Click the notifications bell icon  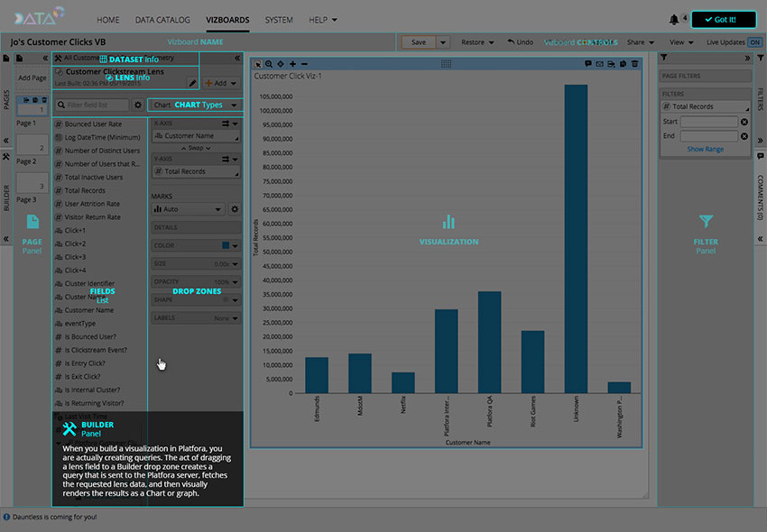tap(674, 19)
